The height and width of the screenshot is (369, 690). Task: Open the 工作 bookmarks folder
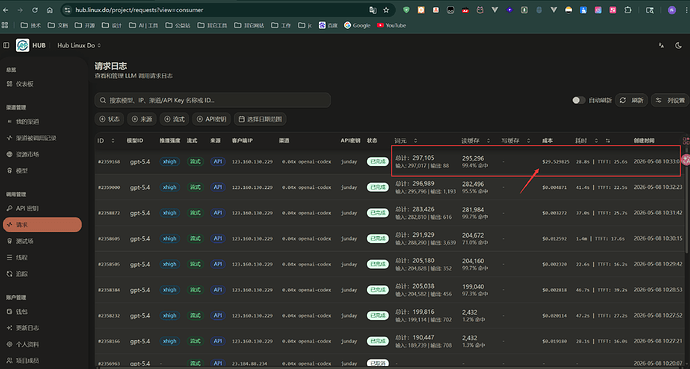pyautogui.click(x=281, y=26)
